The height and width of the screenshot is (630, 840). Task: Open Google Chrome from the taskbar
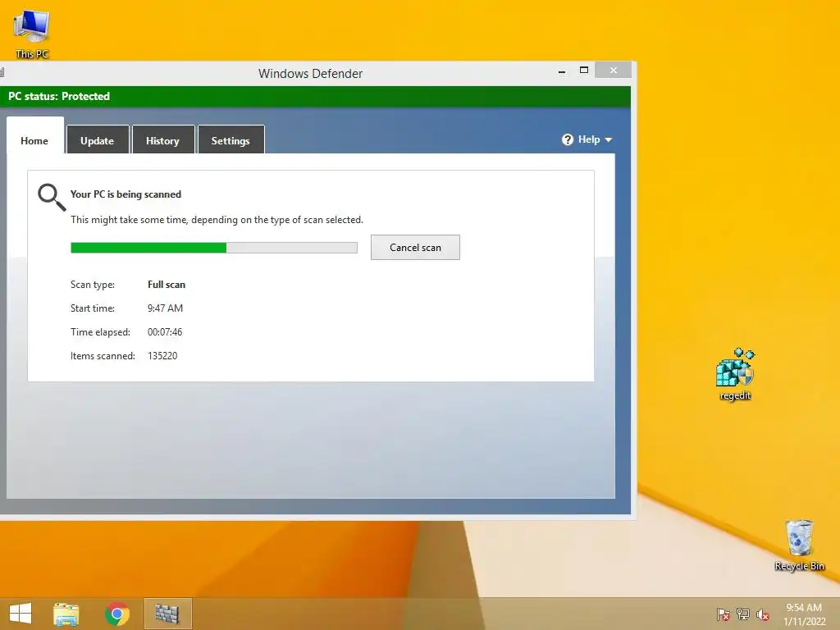click(117, 614)
